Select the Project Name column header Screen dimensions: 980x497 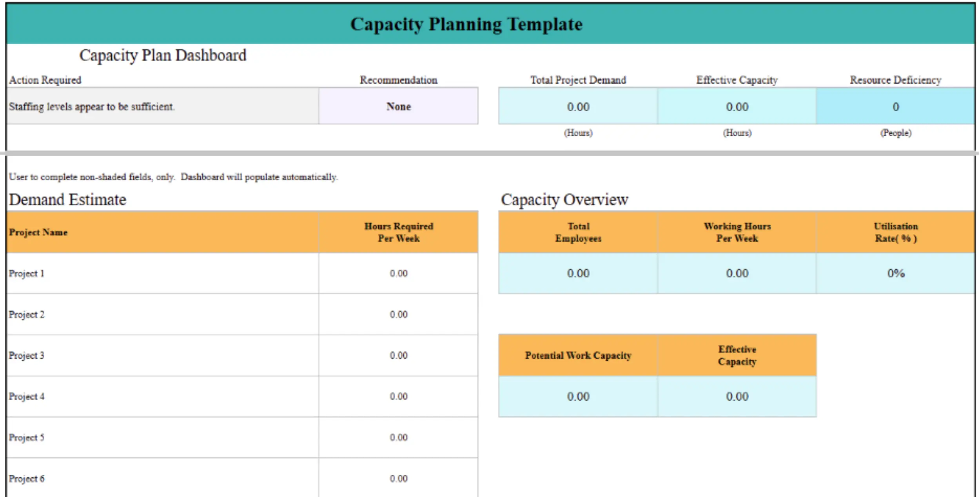tap(162, 232)
